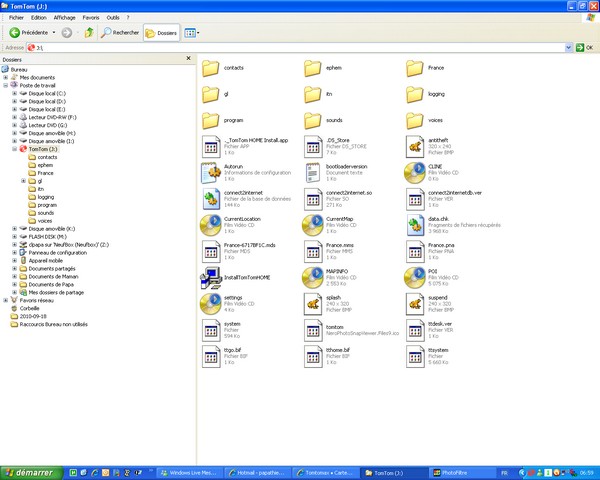Switch to PhotoFiltre taskbar button

click(x=462, y=473)
